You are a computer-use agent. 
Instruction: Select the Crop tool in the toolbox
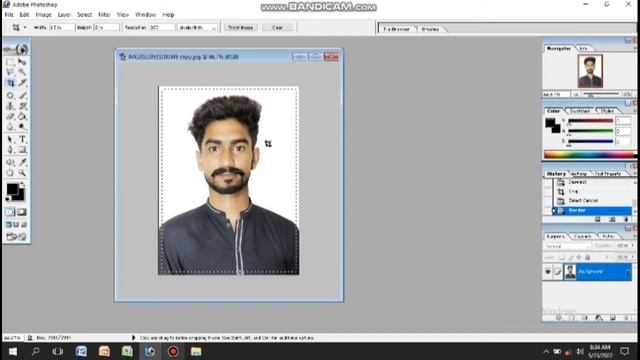pyautogui.click(x=10, y=83)
